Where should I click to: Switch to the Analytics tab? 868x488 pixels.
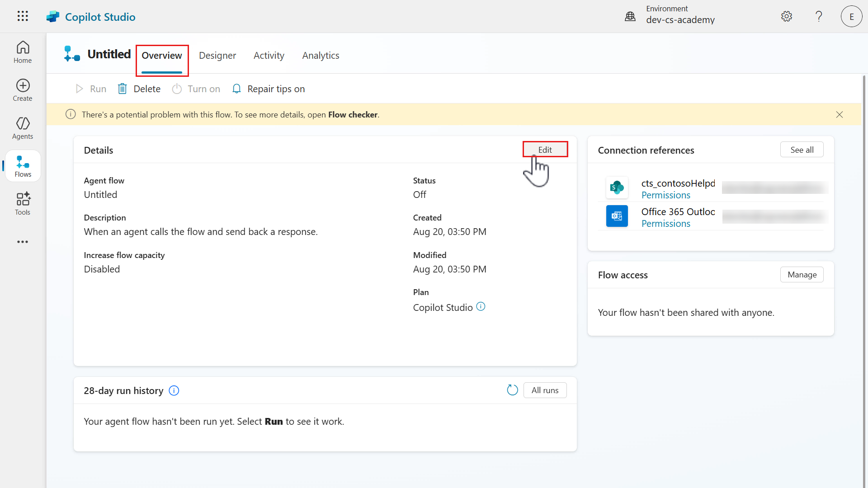point(321,56)
